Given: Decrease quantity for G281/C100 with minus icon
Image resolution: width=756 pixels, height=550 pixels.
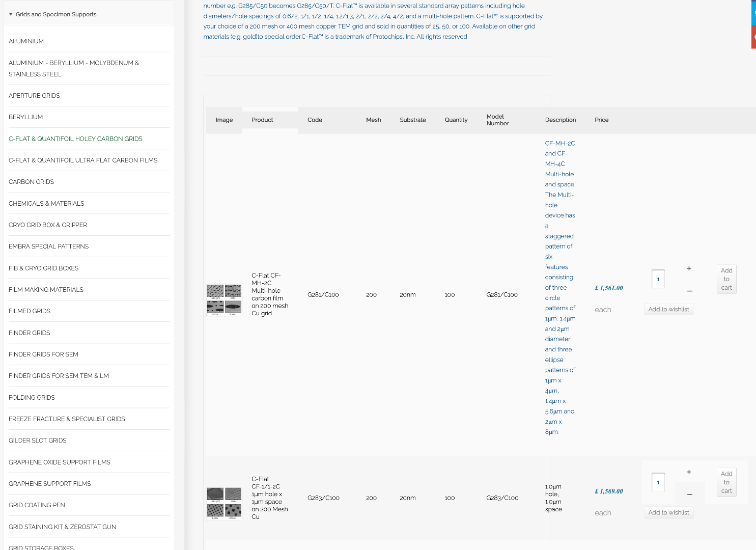Looking at the screenshot, I should click(x=689, y=291).
